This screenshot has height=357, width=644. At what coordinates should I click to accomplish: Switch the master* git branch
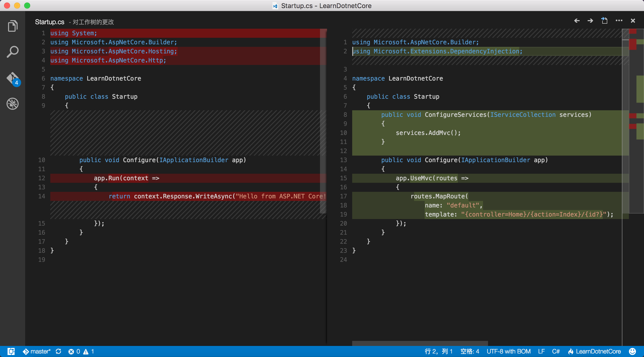(37, 351)
